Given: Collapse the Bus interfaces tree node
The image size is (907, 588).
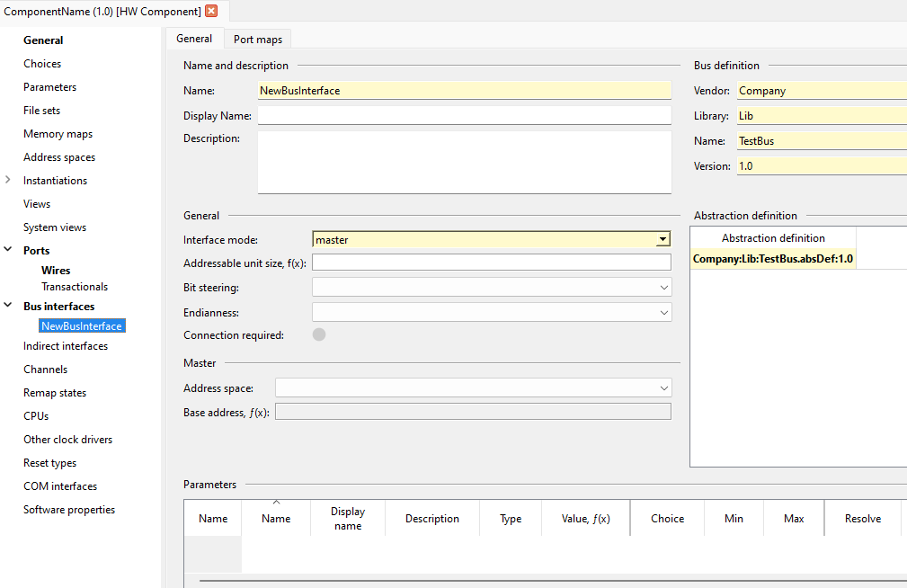Looking at the screenshot, I should (x=8, y=305).
